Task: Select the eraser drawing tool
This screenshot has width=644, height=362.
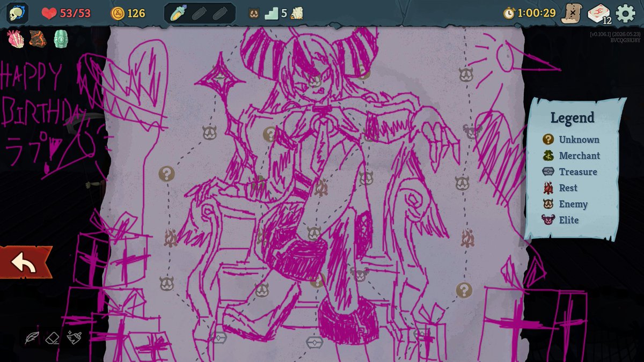Action: pyautogui.click(x=53, y=337)
